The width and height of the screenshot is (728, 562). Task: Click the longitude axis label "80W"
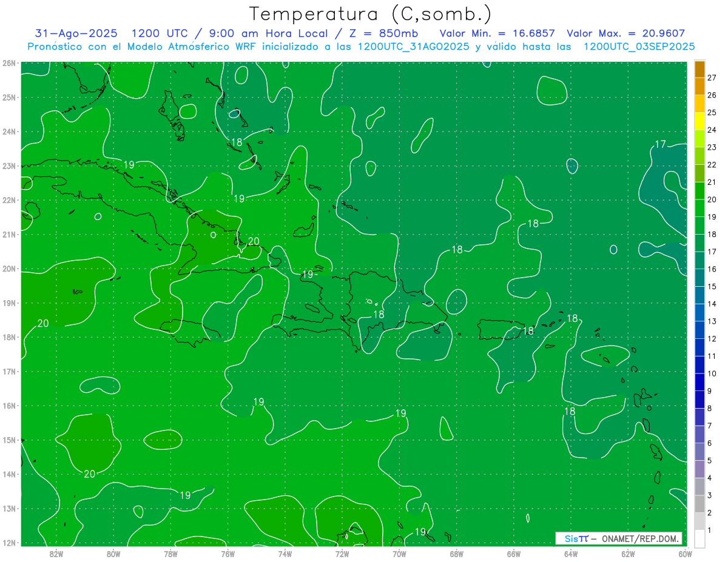113,553
